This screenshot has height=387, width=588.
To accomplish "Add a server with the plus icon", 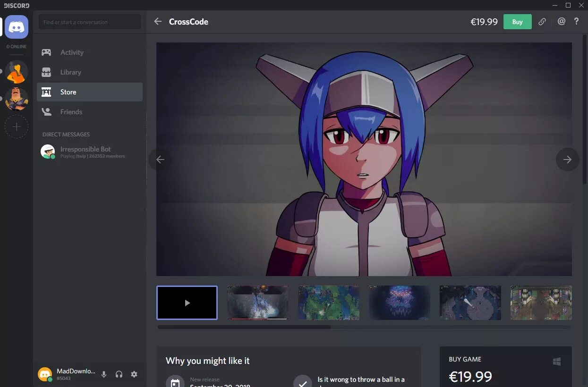I will (17, 126).
